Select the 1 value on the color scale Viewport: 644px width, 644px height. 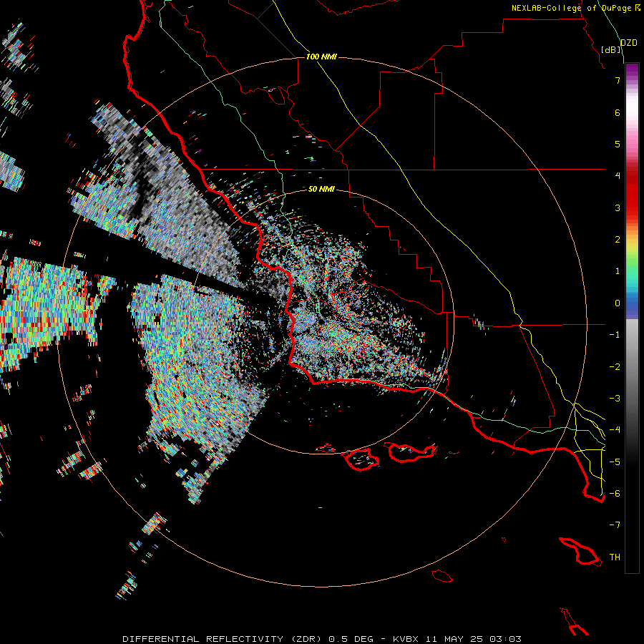(618, 271)
